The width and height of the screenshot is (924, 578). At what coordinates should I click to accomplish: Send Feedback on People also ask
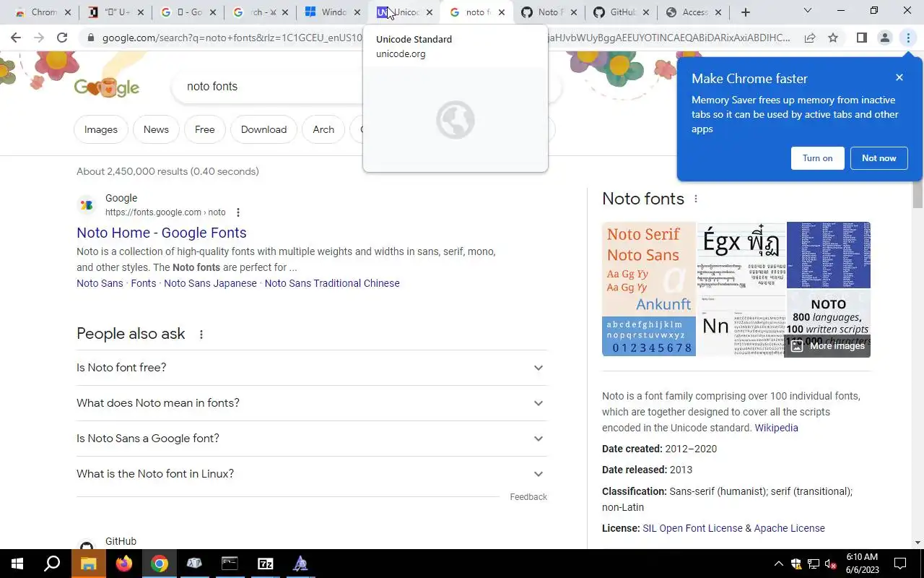[528, 497]
